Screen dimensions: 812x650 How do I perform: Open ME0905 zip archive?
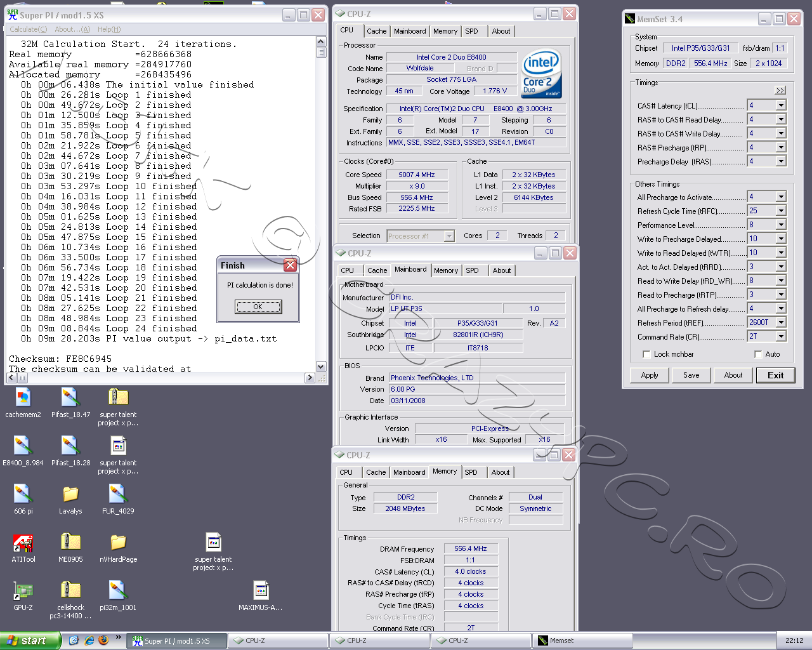click(x=70, y=547)
